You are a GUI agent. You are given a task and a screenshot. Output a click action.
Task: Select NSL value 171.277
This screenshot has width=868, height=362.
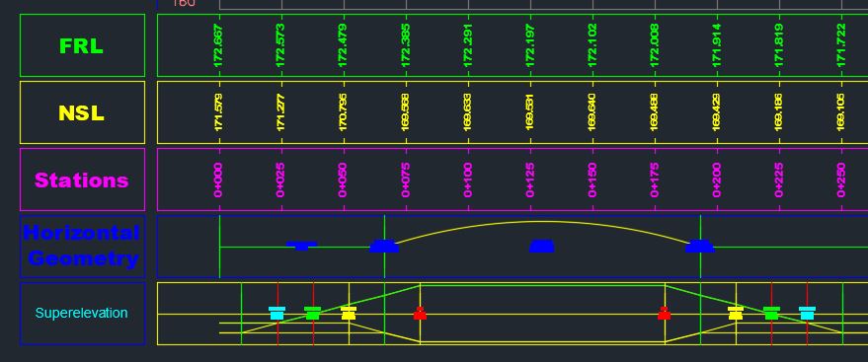click(280, 112)
